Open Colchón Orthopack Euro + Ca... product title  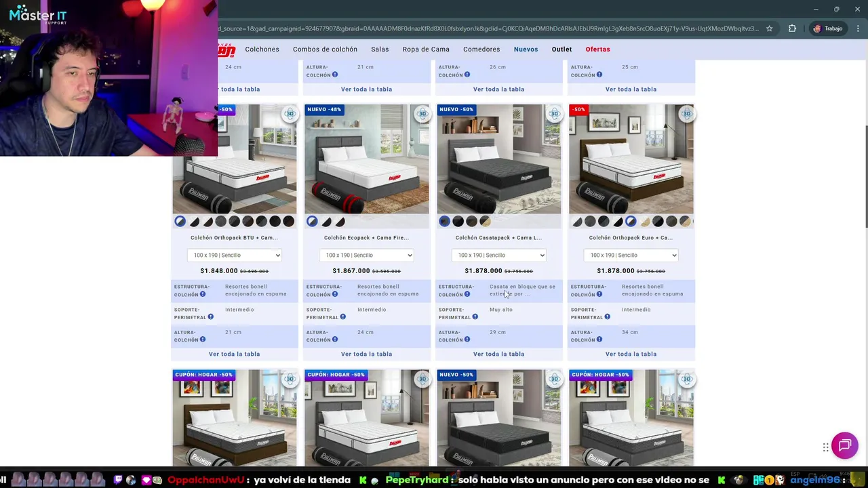[x=631, y=238]
